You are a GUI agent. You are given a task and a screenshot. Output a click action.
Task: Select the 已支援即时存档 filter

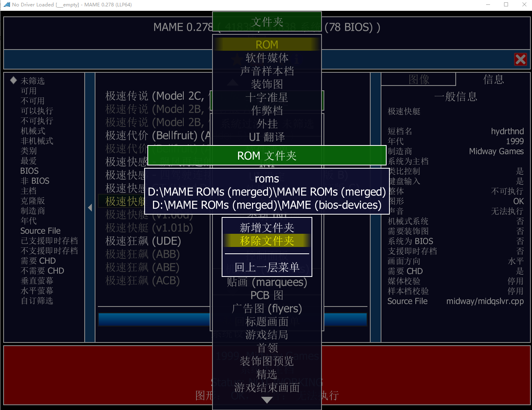pos(49,241)
